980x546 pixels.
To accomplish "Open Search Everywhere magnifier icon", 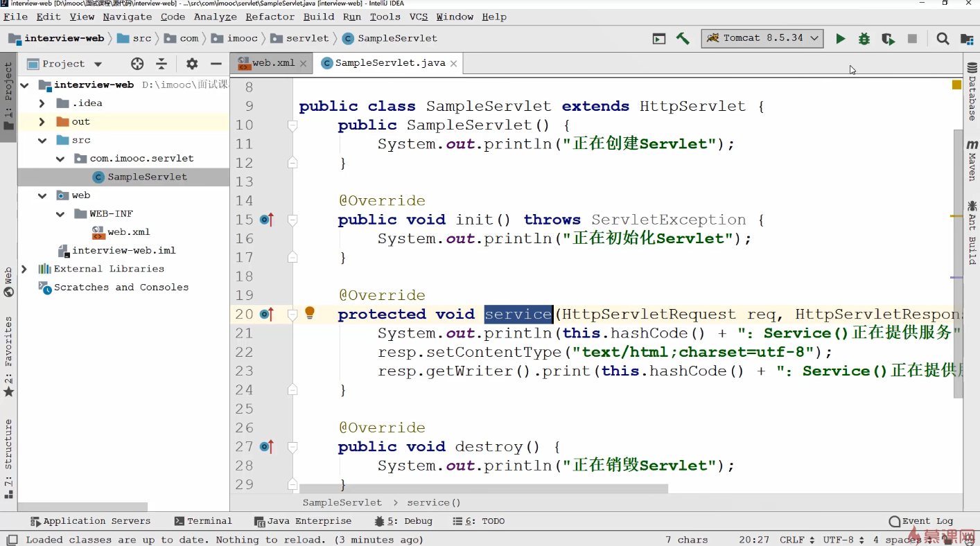I will [943, 39].
